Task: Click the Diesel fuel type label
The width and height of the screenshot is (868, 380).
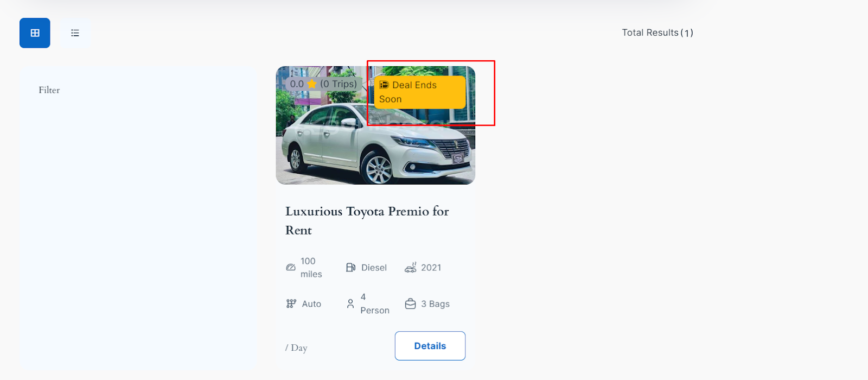Action: pos(374,268)
